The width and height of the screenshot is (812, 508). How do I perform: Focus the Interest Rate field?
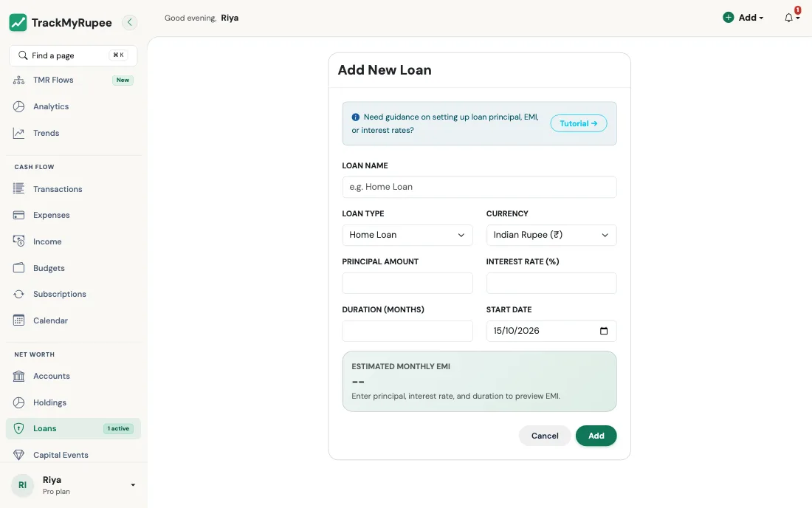551,284
